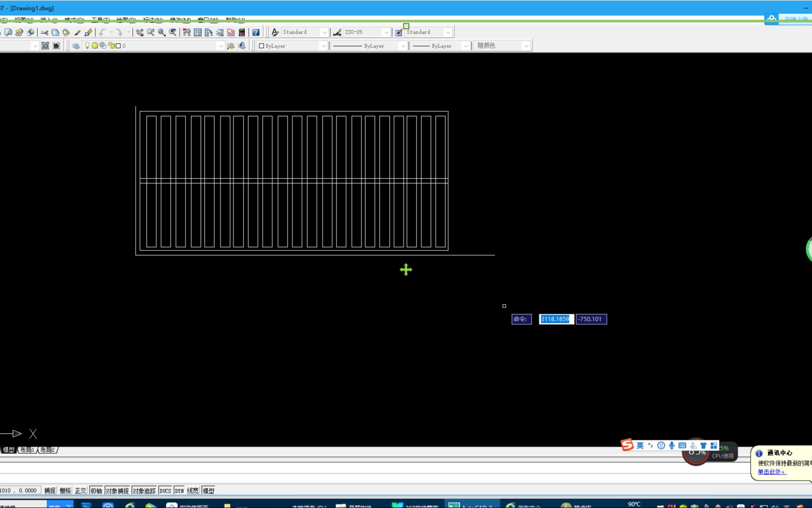Open the QuickCalc calculator icon
Image resolution: width=812 pixels, height=508 pixels.
[242, 32]
